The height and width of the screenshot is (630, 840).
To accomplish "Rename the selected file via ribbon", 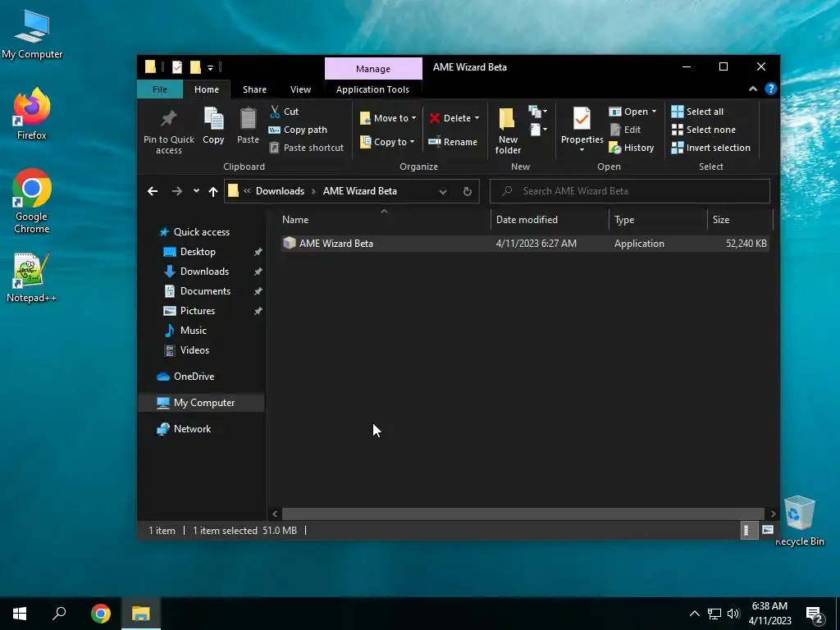I will click(x=453, y=142).
